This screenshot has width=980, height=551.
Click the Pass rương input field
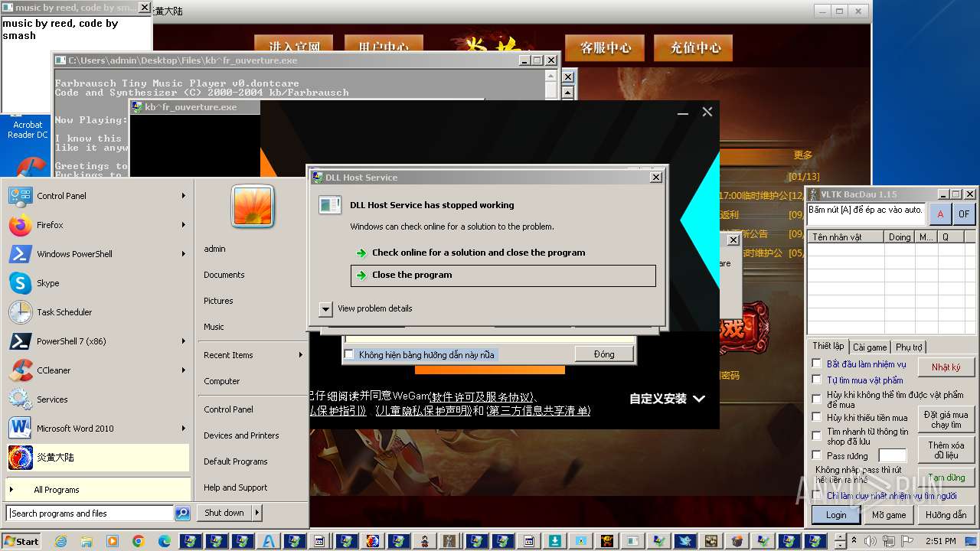tap(892, 456)
